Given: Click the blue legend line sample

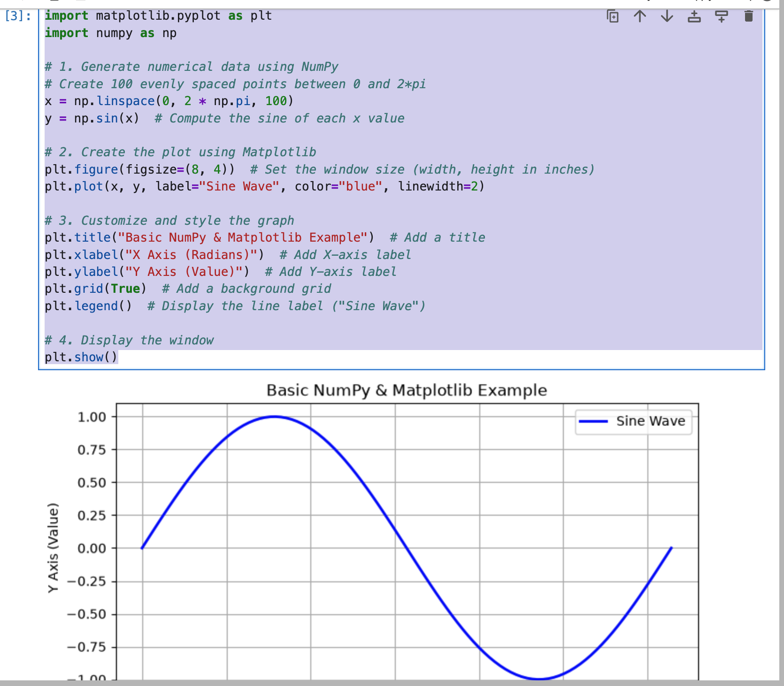Looking at the screenshot, I should (593, 421).
